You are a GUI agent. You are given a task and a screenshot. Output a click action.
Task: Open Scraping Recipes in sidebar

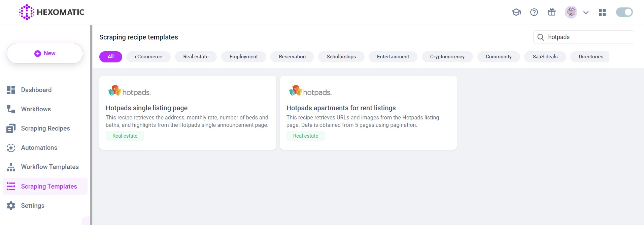[45, 129]
